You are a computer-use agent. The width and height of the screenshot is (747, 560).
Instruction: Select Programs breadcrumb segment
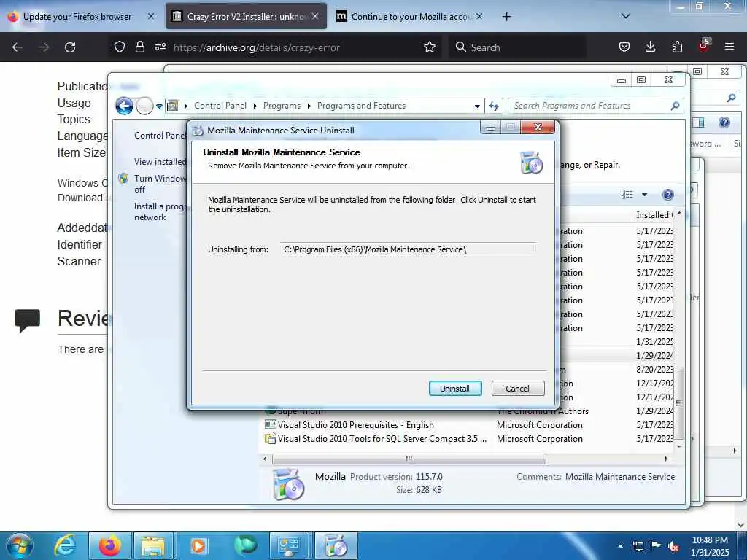282,106
